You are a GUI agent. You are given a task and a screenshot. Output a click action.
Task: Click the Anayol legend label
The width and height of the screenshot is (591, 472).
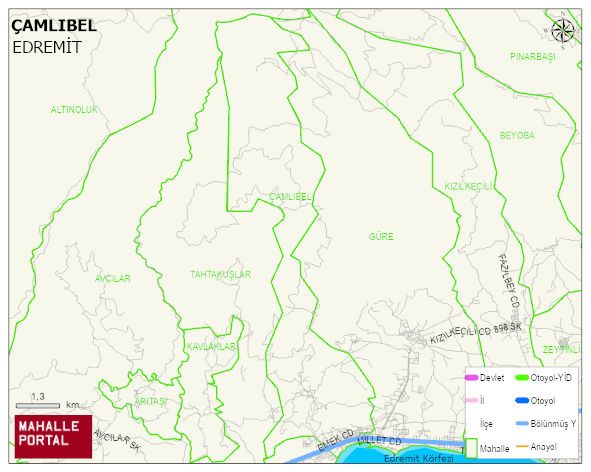point(543,447)
